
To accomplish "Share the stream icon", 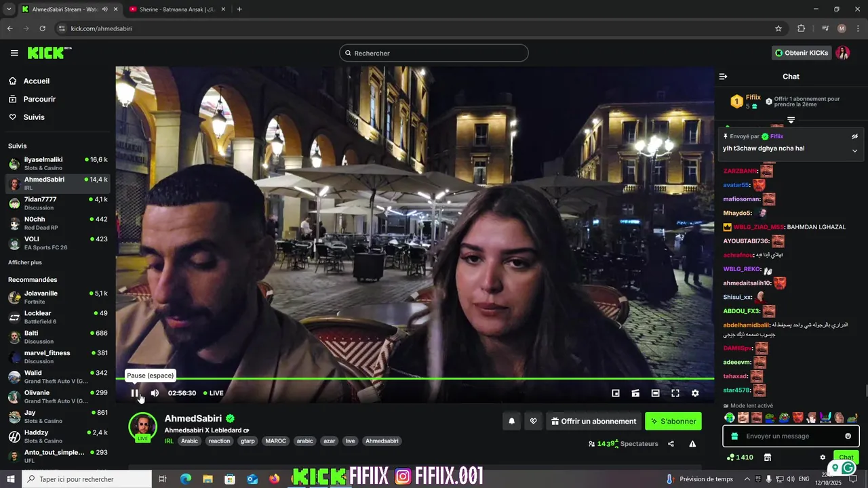I will click(x=671, y=444).
